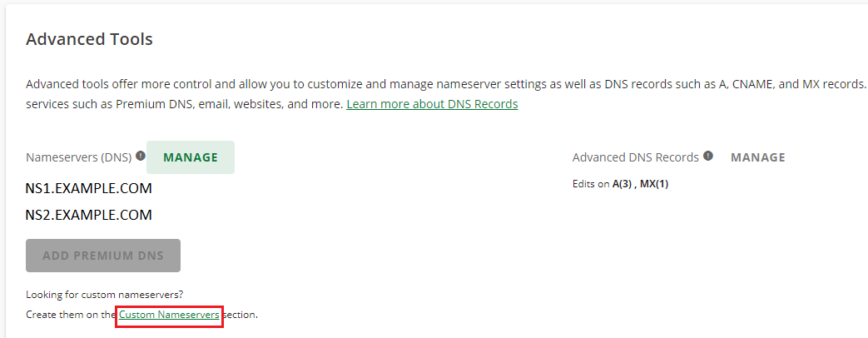Click the ADD PREMIUM DNS button

click(x=103, y=256)
